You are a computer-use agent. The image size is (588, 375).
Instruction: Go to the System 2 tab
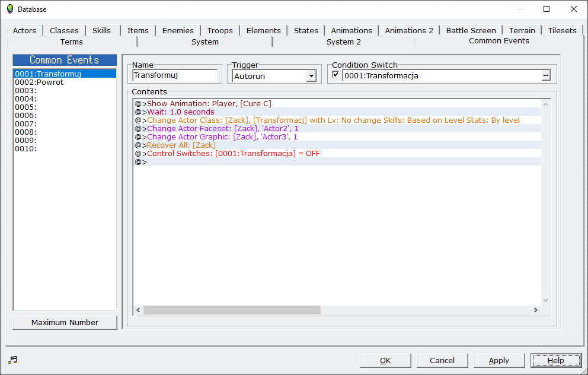pyautogui.click(x=344, y=42)
